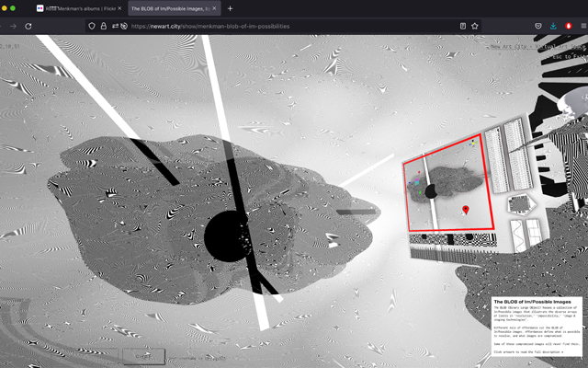588x368 pixels.
Task: Switch to Menkman's albums Flickr tab
Action: click(77, 8)
